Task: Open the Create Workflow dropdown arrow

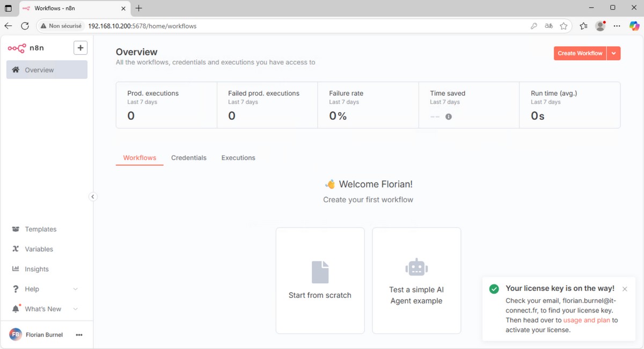Action: pyautogui.click(x=614, y=53)
